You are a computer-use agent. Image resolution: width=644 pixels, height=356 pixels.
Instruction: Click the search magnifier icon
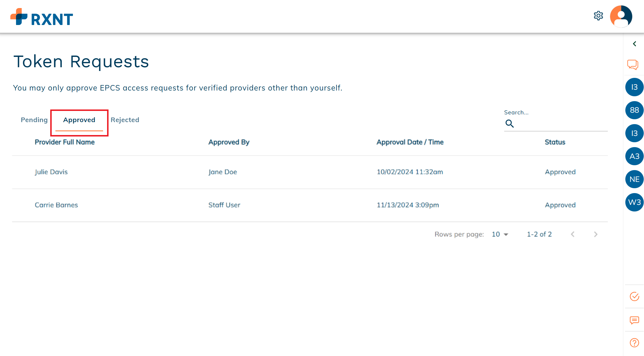pyautogui.click(x=510, y=124)
